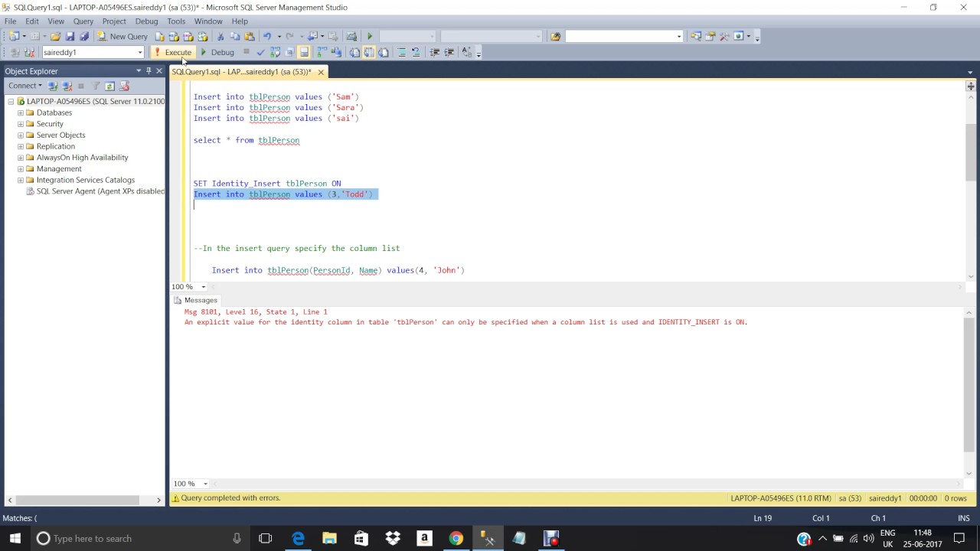Open Google Chrome from taskbar
This screenshot has height=551, width=980.
(x=456, y=538)
